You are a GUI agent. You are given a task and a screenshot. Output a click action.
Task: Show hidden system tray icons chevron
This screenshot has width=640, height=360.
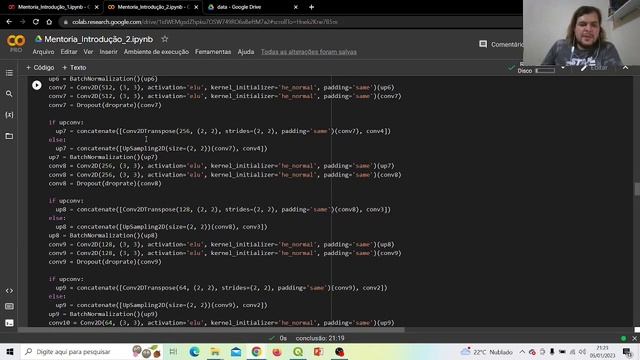(522, 351)
